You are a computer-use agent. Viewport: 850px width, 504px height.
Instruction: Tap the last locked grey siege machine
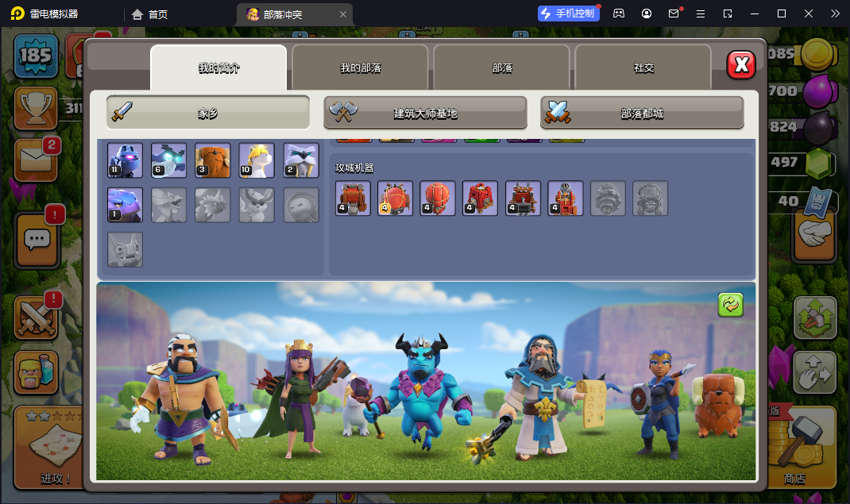(650, 198)
